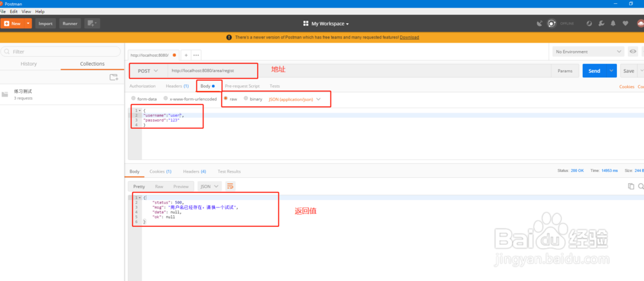This screenshot has height=281, width=644.
Task: Open the JSON (application/json) type dropdown
Action: pos(294,99)
